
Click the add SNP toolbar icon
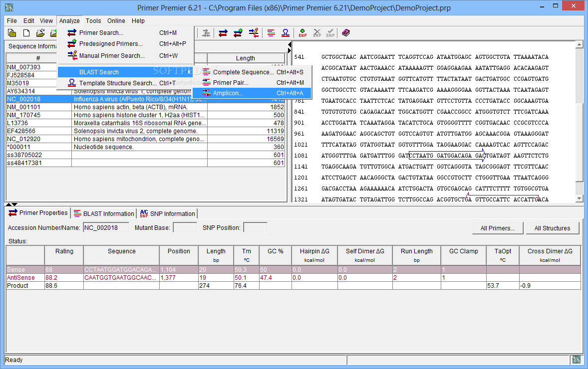pyautogui.click(x=302, y=33)
